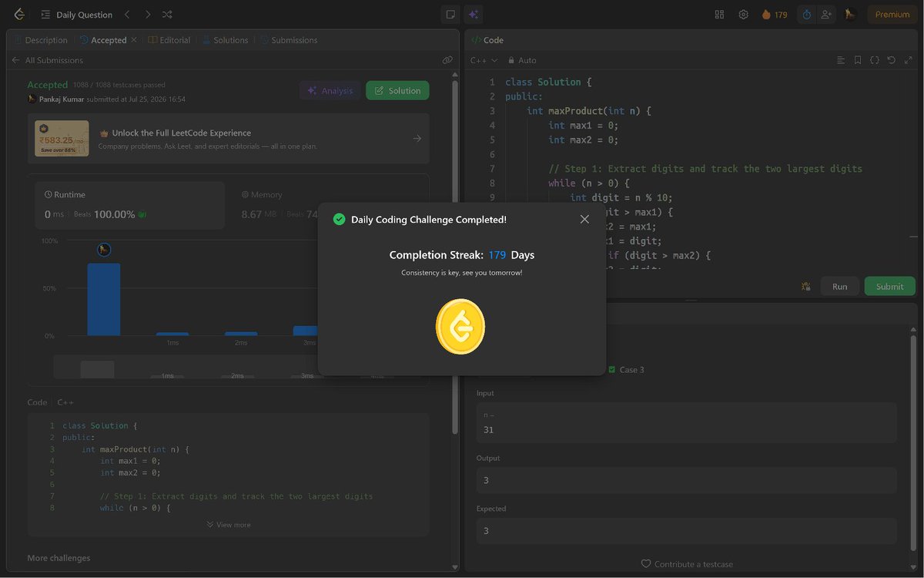Open the Pankaj Kumar profile link
The image size is (924, 578).
coord(62,99)
